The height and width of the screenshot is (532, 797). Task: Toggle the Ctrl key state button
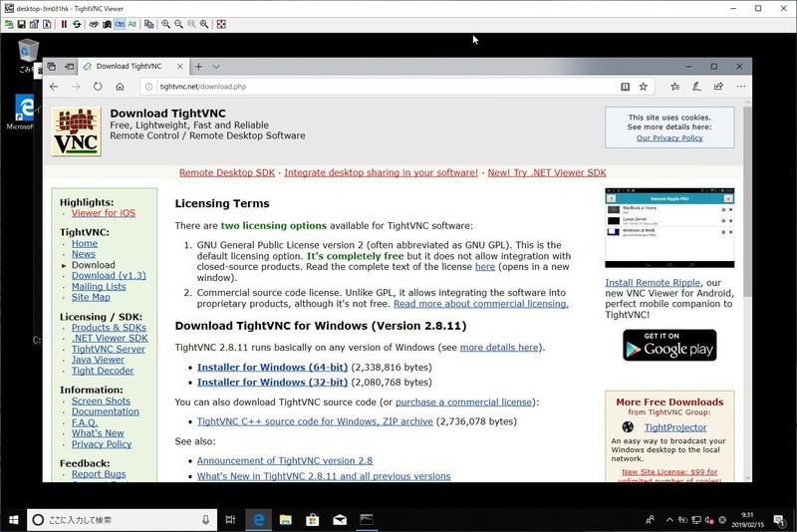120,24
